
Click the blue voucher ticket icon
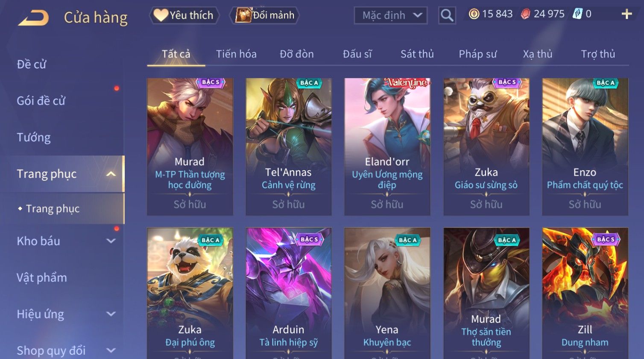tap(577, 14)
